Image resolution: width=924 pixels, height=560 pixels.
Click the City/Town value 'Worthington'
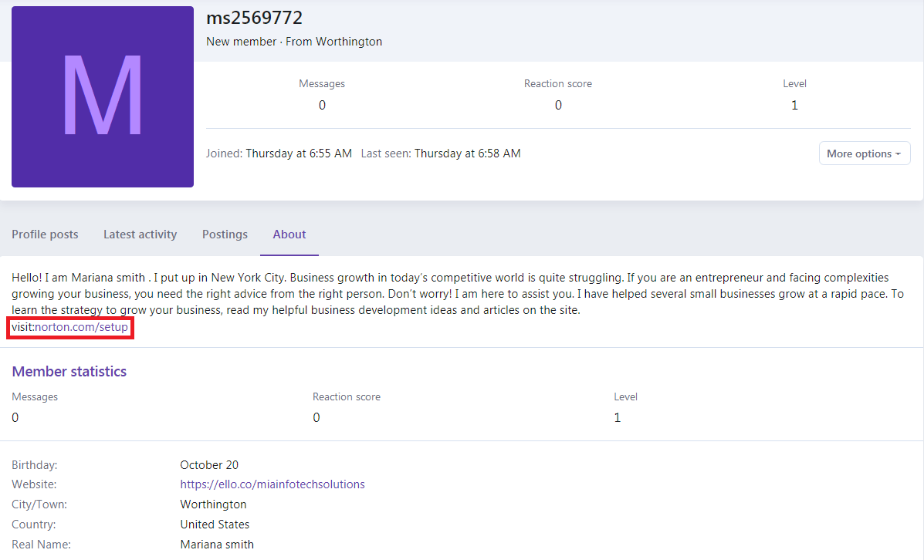tap(213, 504)
